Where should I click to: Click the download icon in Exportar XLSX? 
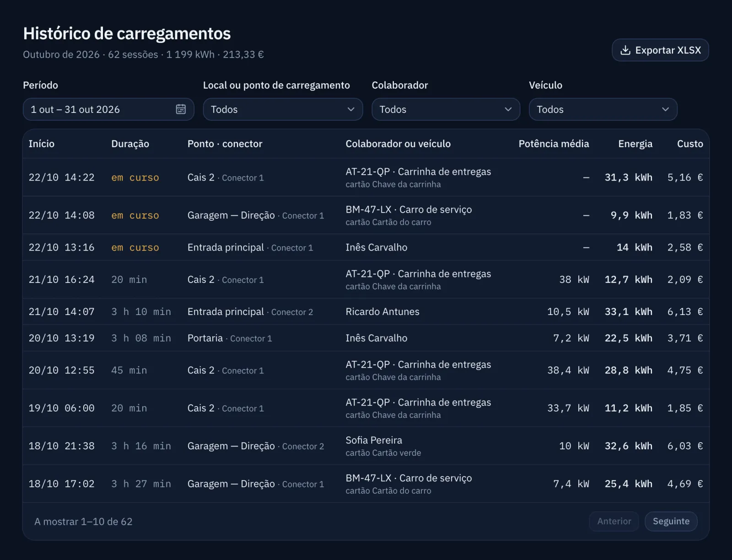pos(625,50)
